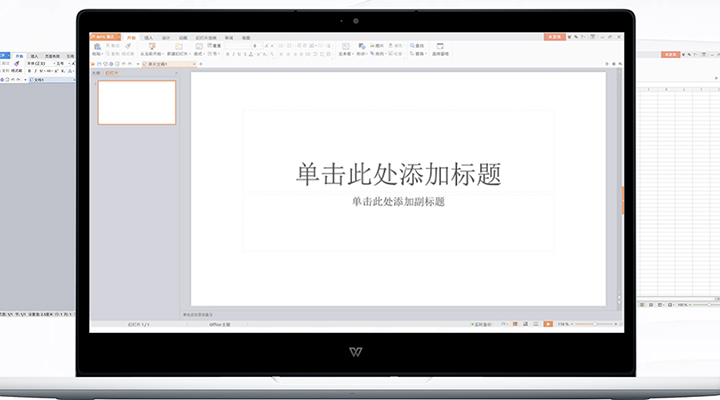This screenshot has width=720, height=400.
Task: Switch to the Insert ribbon tab
Action: [148, 37]
